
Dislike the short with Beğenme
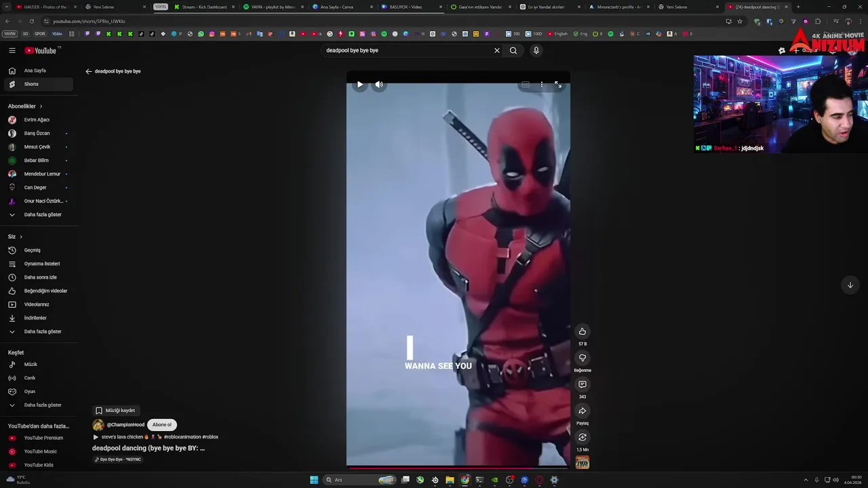tap(583, 358)
